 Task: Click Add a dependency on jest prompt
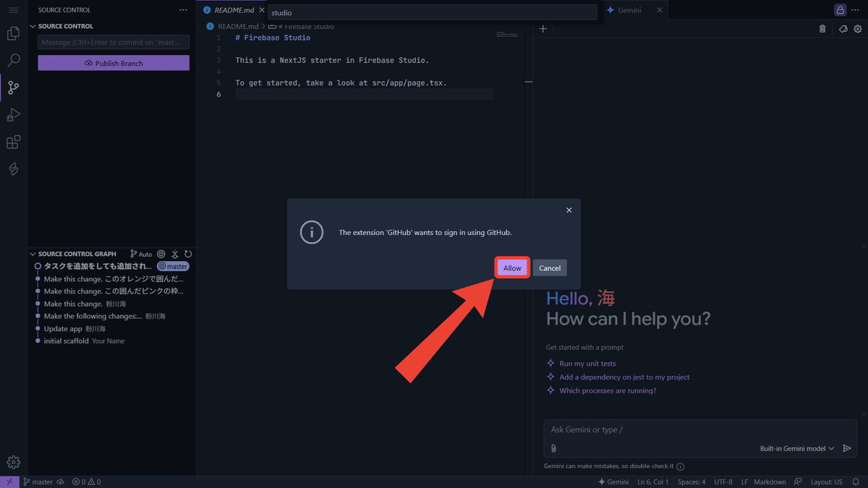pyautogui.click(x=624, y=377)
